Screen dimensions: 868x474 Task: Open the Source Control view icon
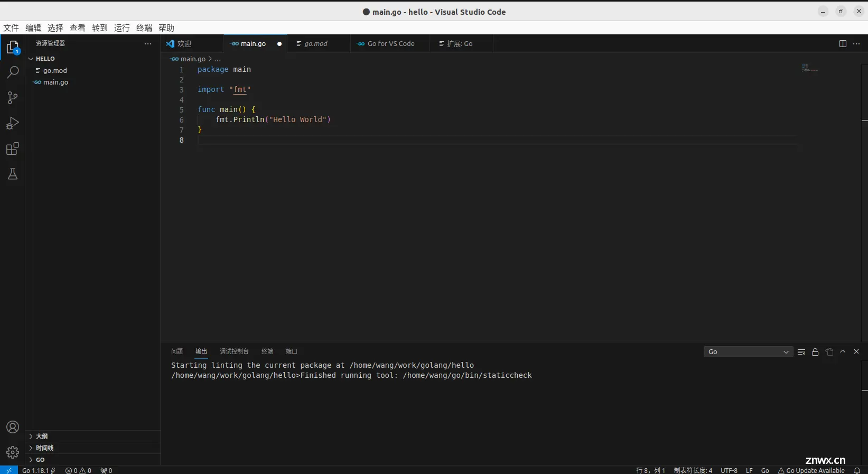[13, 98]
